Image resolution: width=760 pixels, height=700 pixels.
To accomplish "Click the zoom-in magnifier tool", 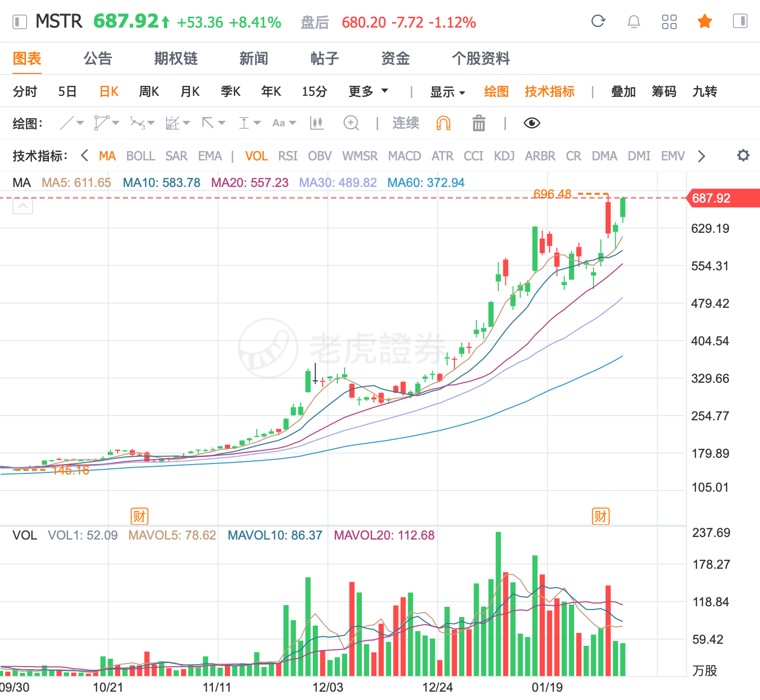I will click(x=351, y=123).
